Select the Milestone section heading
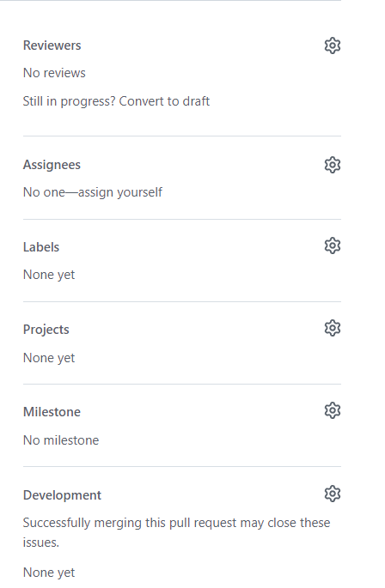Viewport: 385px width, 588px height. 52,412
